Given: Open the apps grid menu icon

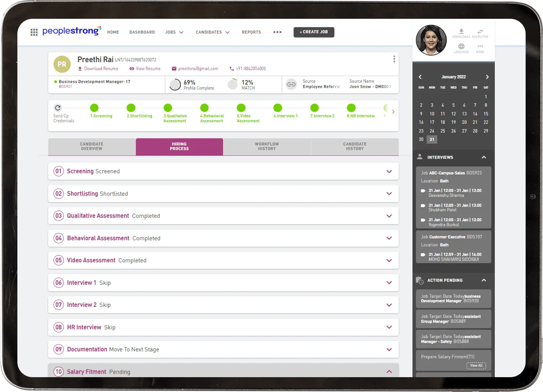Looking at the screenshot, I should tap(34, 32).
